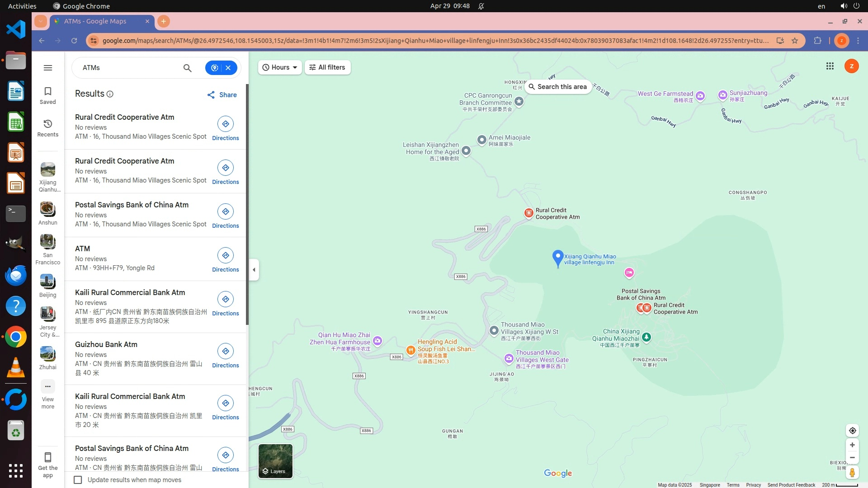Zoom in the map with plus button
Viewport: 868px width, 488px height.
click(x=852, y=445)
